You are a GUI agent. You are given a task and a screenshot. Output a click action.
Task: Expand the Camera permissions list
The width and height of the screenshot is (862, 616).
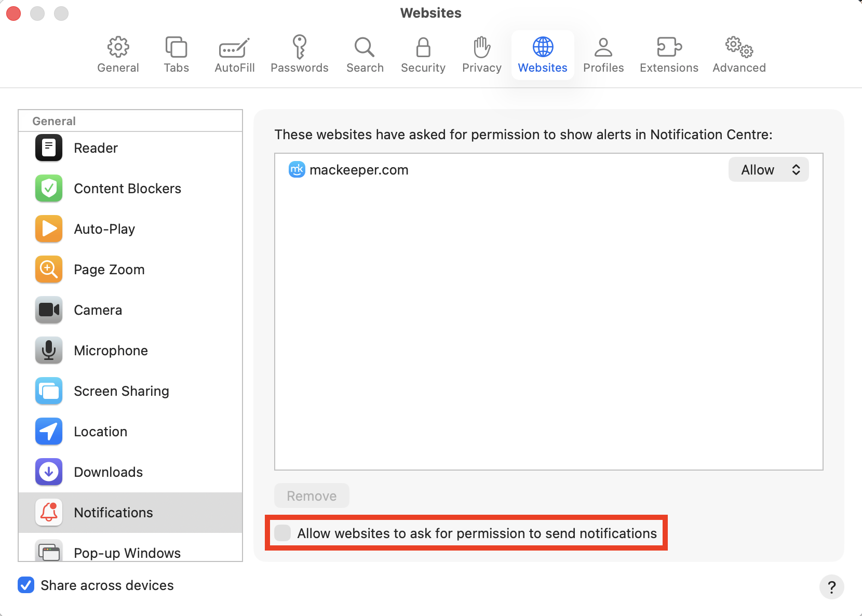[x=98, y=310]
